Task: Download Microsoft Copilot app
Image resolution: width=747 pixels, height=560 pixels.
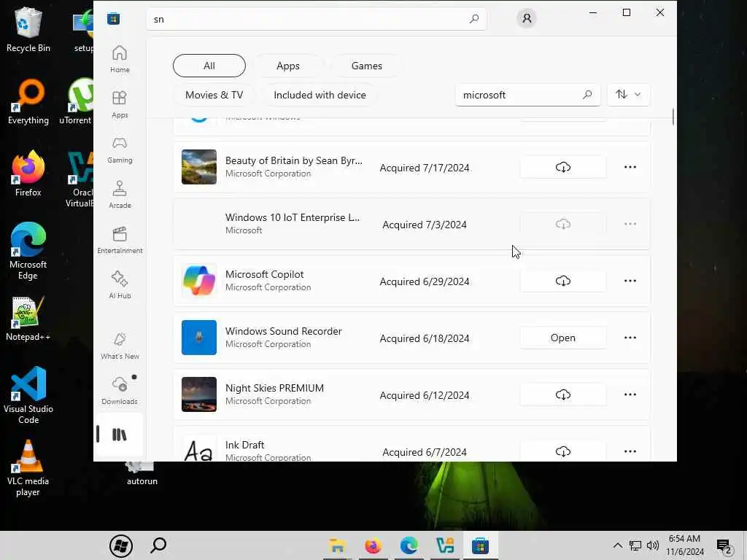Action: coord(562,281)
